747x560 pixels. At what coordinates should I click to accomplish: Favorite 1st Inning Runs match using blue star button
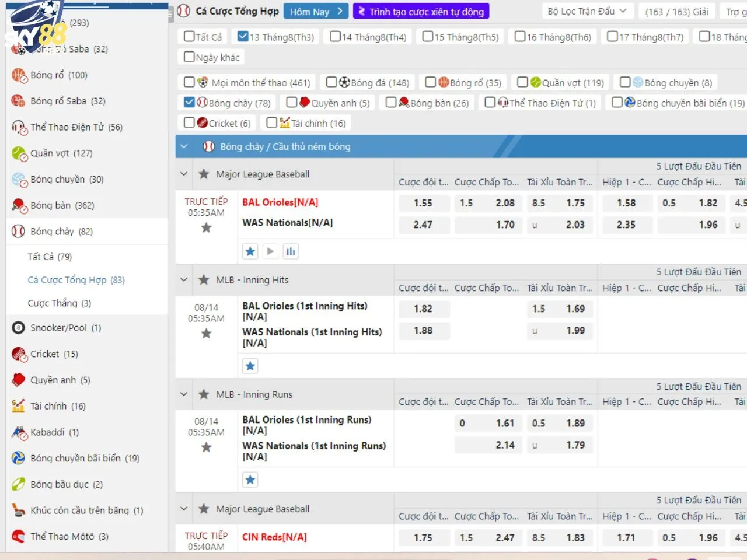click(250, 480)
